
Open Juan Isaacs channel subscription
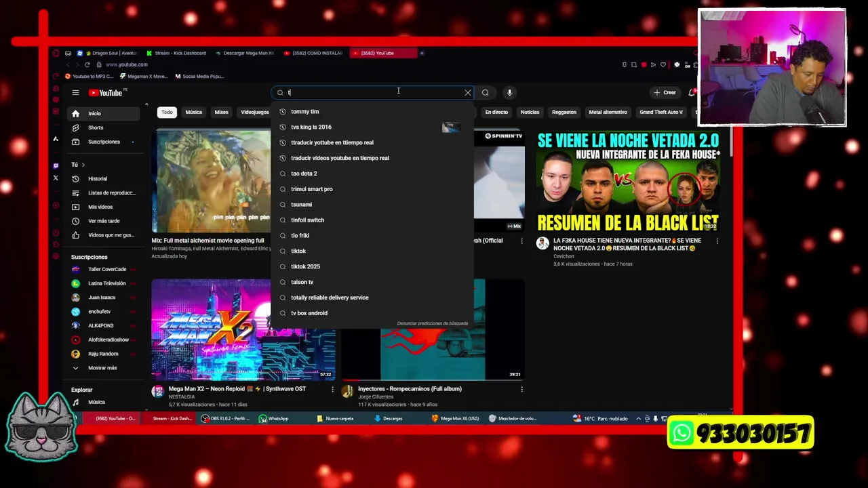[102, 298]
